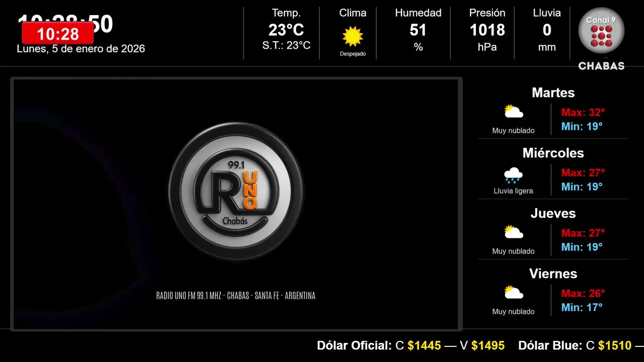Image resolution: width=644 pixels, height=362 pixels.
Task: Click the date Lunes, 5 de enero de 2026
Action: [x=81, y=49]
